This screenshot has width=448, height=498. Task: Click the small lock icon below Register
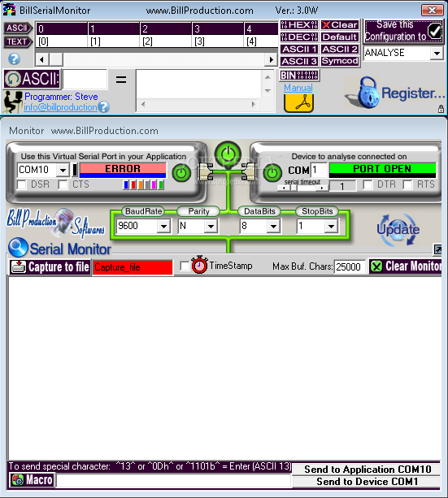tap(441, 109)
